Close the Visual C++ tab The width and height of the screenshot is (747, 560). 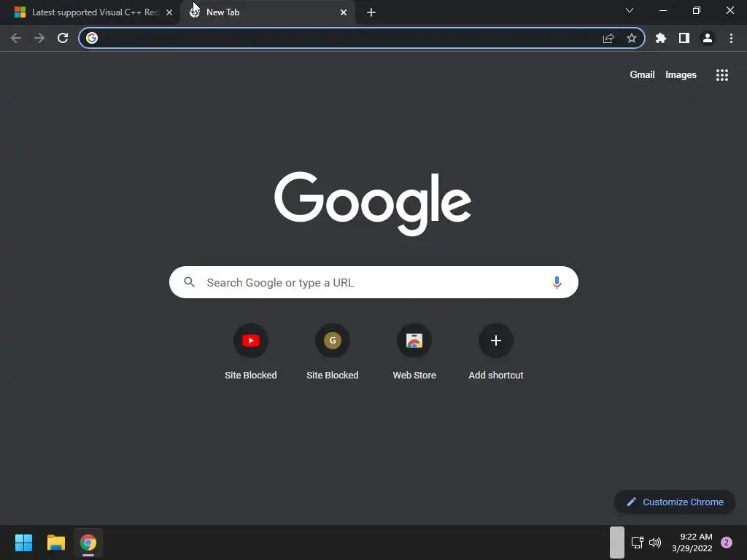point(169,12)
